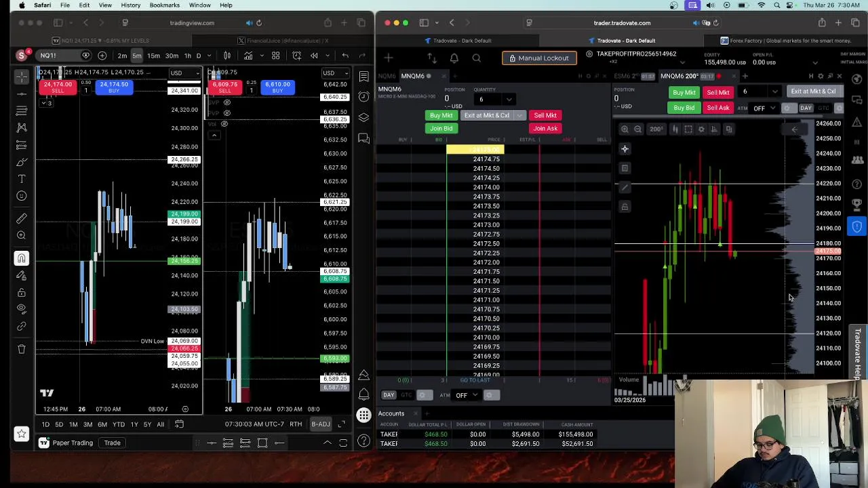This screenshot has height=488, width=868.
Task: Select the ruler measure tool
Action: tap(22, 218)
